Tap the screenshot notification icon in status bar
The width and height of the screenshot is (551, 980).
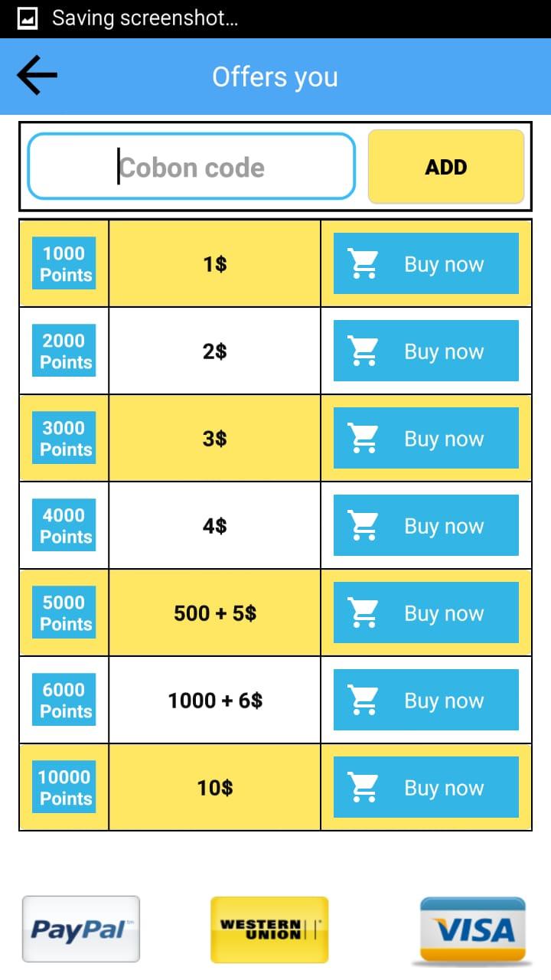coord(28,18)
